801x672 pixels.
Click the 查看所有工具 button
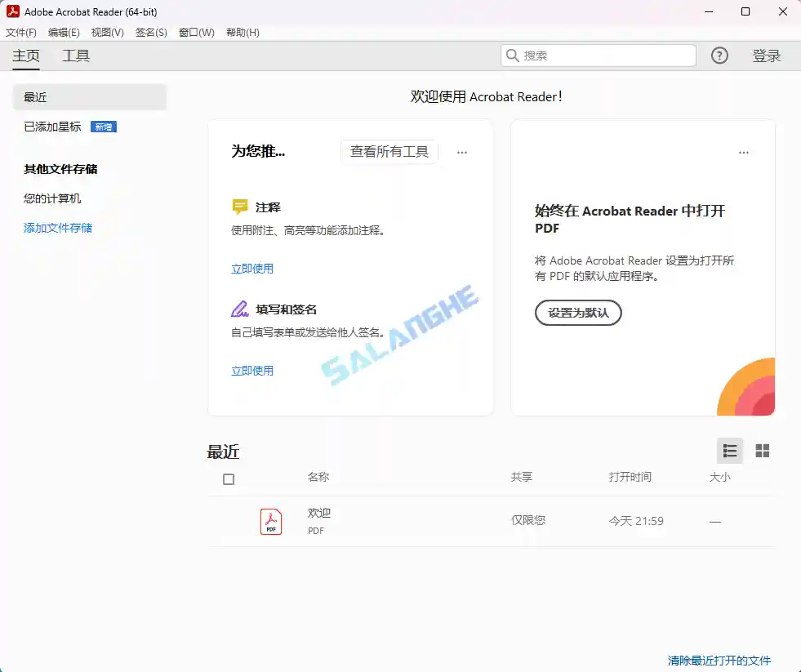(389, 152)
